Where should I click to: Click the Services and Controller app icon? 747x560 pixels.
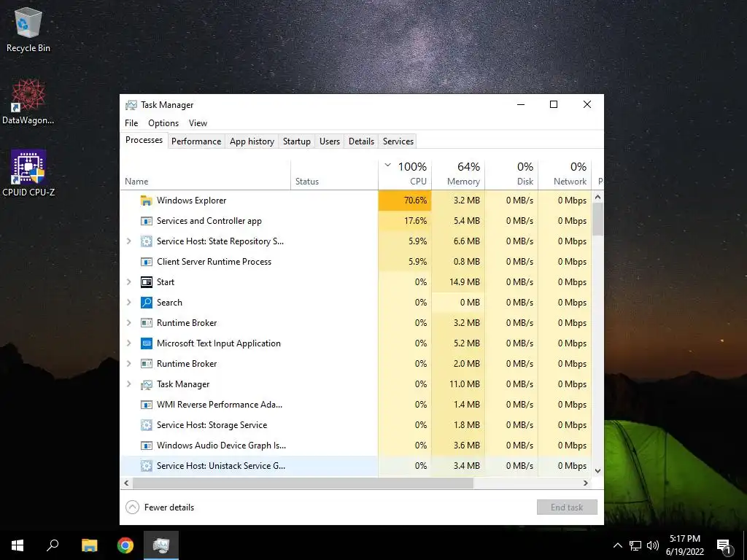(x=146, y=221)
